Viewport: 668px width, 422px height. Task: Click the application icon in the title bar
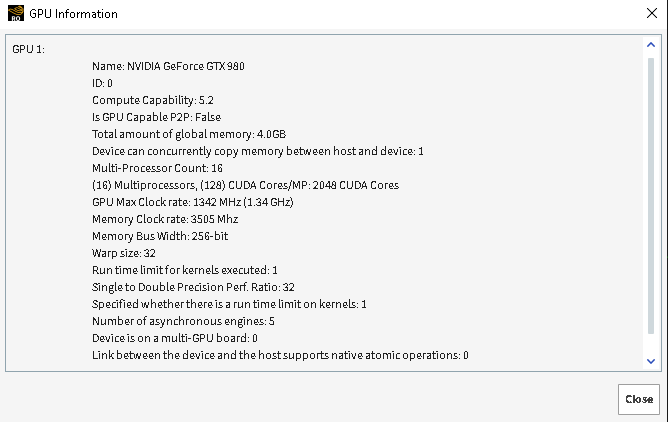(14, 14)
